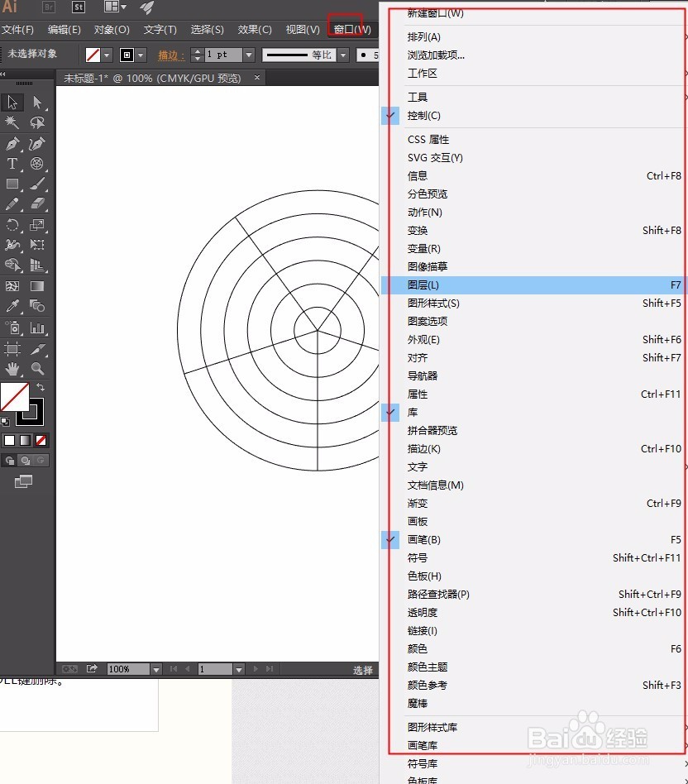Select the Scale tool

[37, 224]
